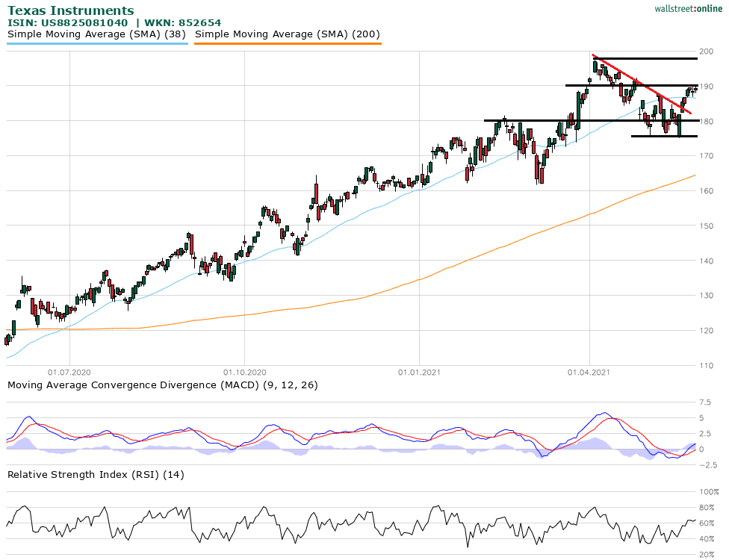Screen dimensions: 729x560
Task: Click the Texas Instruments chart title
Action: (x=71, y=10)
